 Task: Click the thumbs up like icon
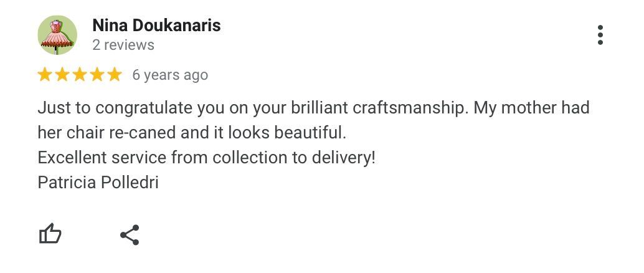[50, 234]
